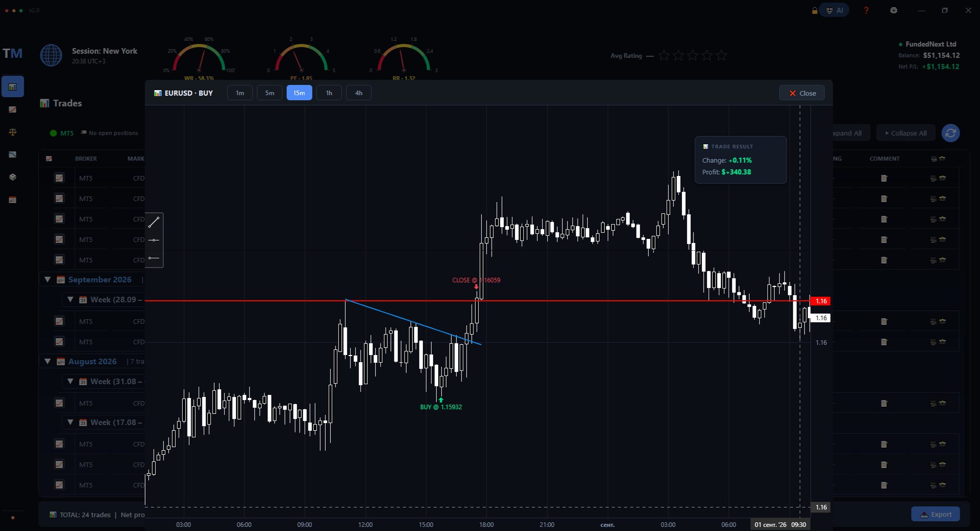This screenshot has width=980, height=531.
Task: Open comment note in the bottom trade row
Action: coord(884,485)
